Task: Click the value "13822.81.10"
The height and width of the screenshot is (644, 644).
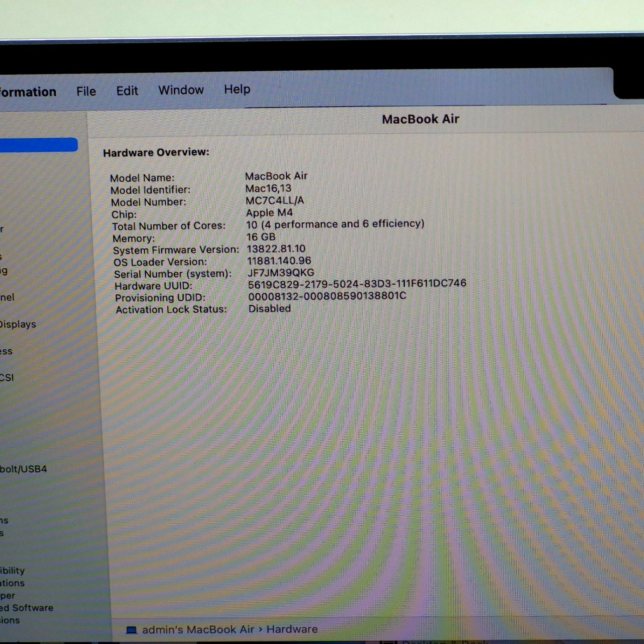Action: (276, 249)
